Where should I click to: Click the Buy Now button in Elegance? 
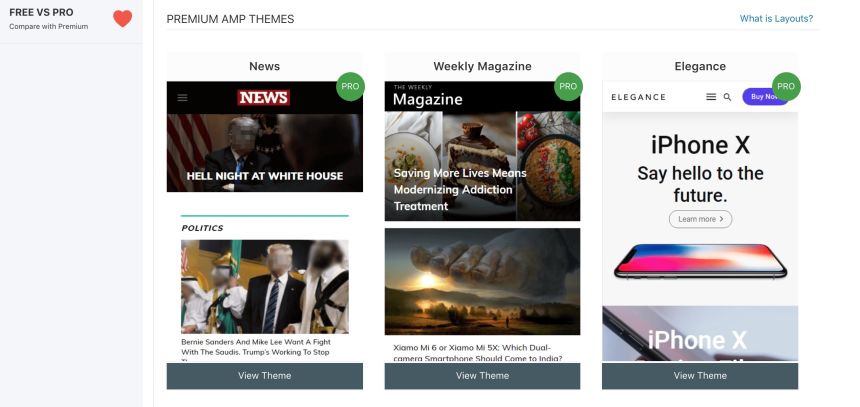[762, 97]
